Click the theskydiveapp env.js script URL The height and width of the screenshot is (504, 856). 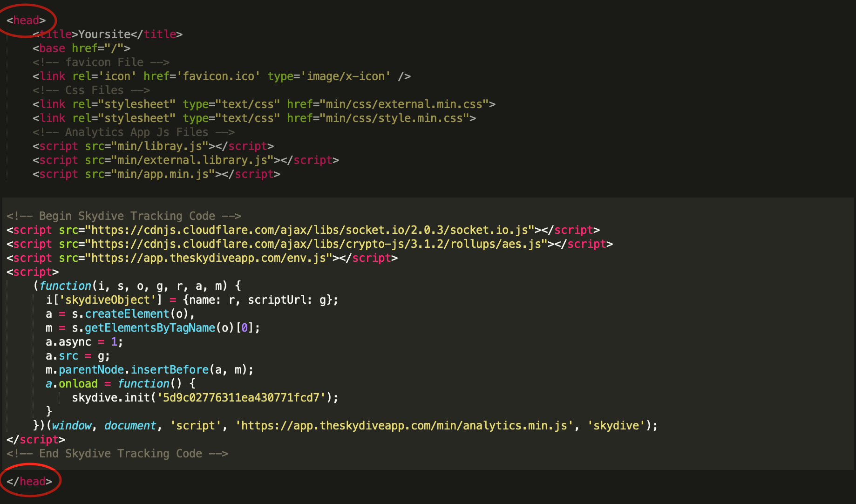pos(209,258)
